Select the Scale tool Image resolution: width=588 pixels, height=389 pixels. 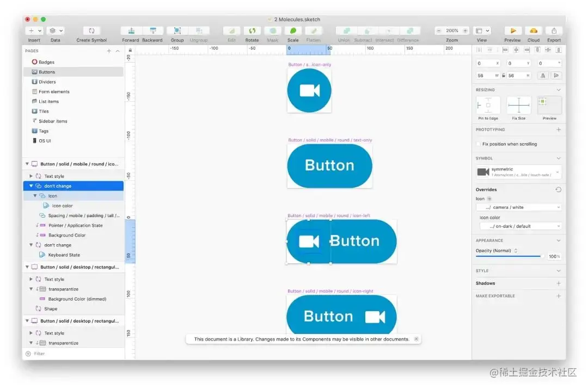(x=293, y=30)
